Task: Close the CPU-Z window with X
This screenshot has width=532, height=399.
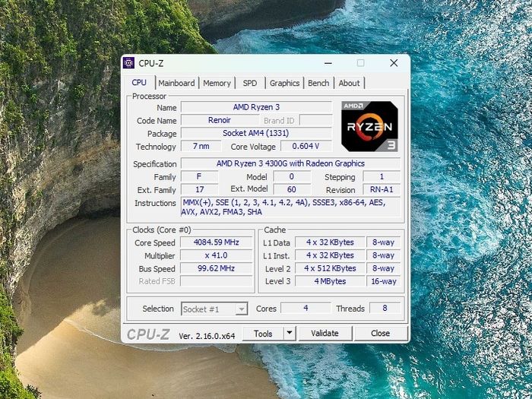Action: pos(394,63)
